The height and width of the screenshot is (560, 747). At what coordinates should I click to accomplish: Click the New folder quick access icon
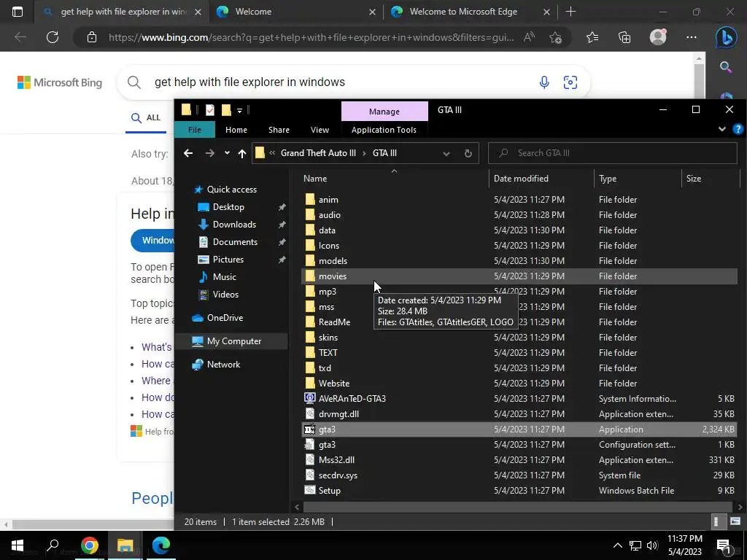pos(226,110)
